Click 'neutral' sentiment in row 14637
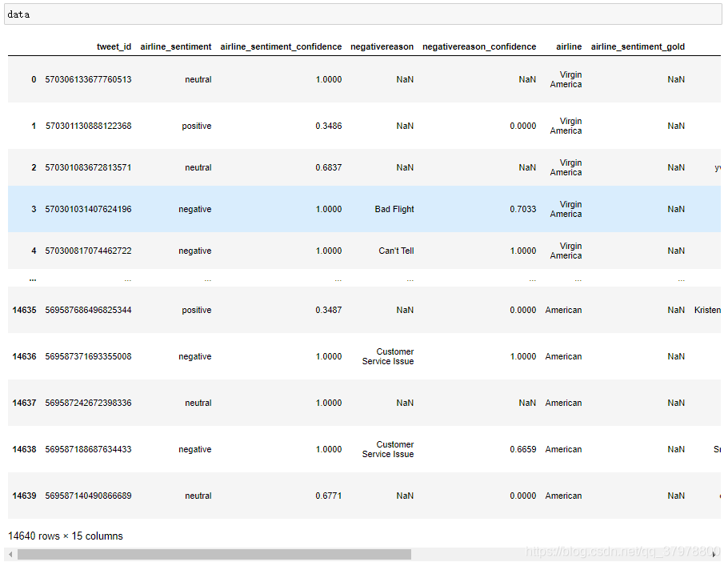728x566 pixels. tap(198, 403)
